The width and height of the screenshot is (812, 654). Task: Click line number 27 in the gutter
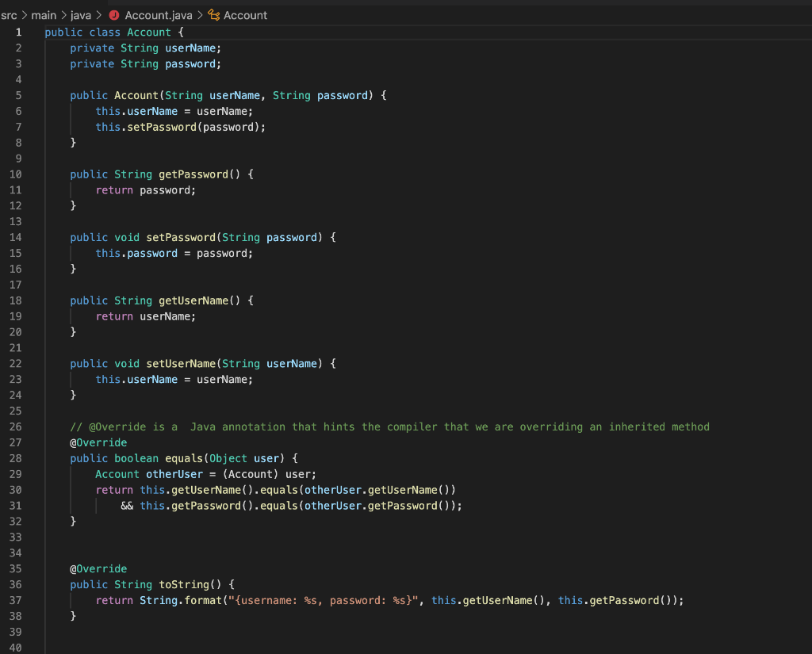click(x=14, y=442)
